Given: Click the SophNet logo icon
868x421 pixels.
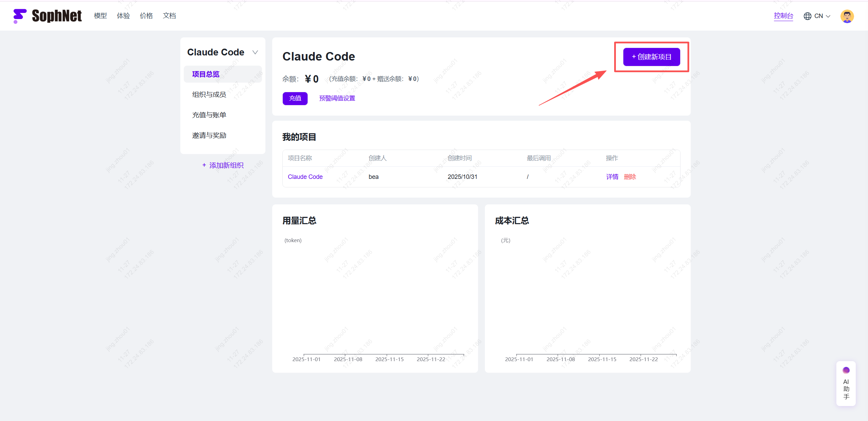Looking at the screenshot, I should pyautogui.click(x=20, y=16).
